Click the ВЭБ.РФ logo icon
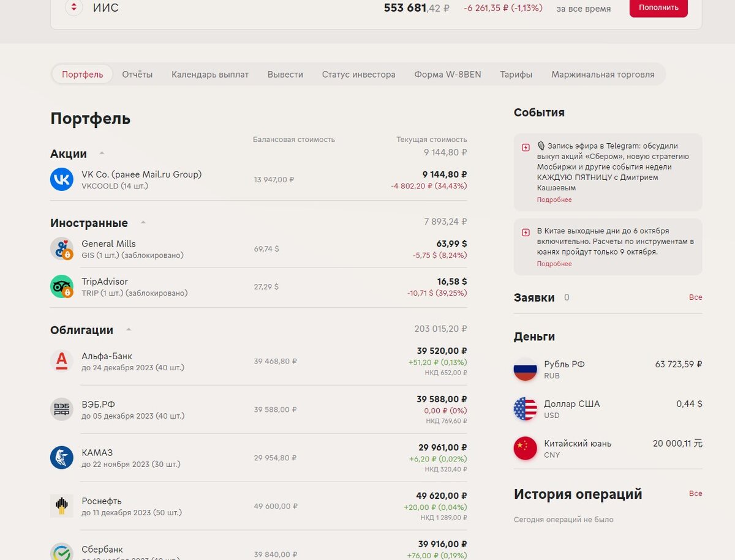Viewport: 735px width, 560px height. tap(62, 409)
